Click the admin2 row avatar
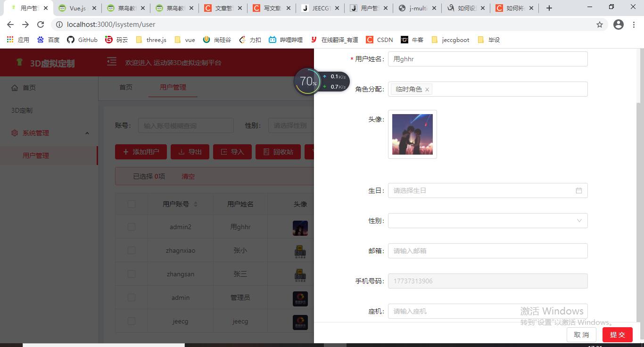 300,228
